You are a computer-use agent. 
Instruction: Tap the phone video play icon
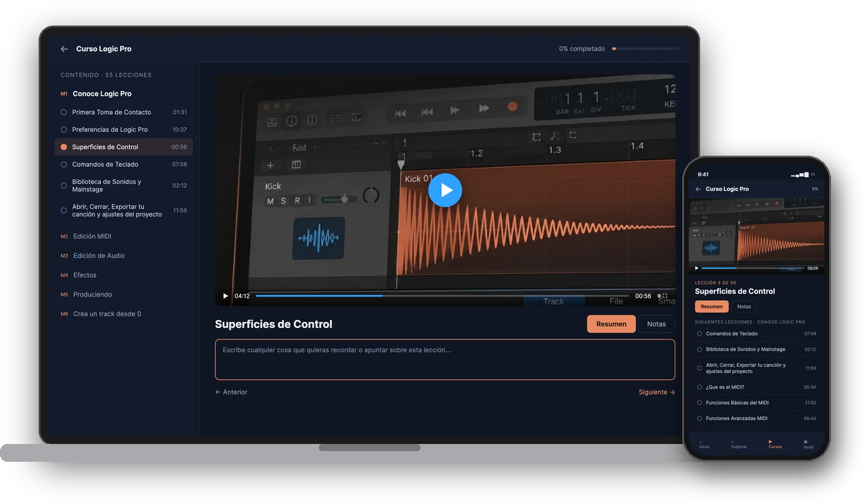[x=696, y=268]
